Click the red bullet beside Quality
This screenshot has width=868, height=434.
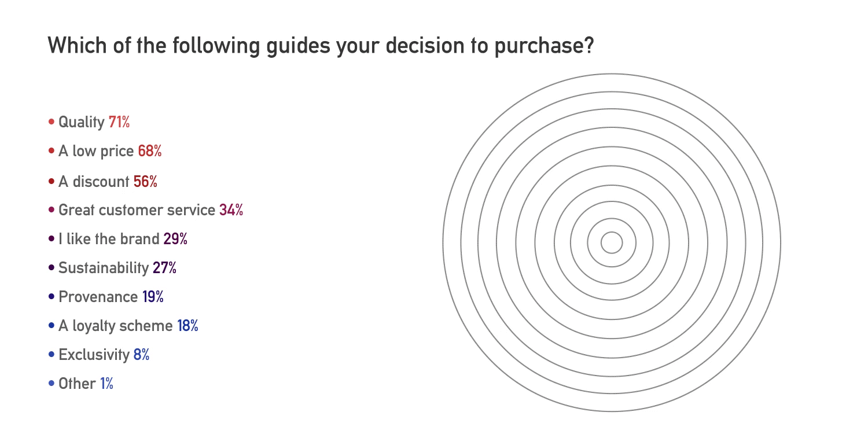(52, 122)
